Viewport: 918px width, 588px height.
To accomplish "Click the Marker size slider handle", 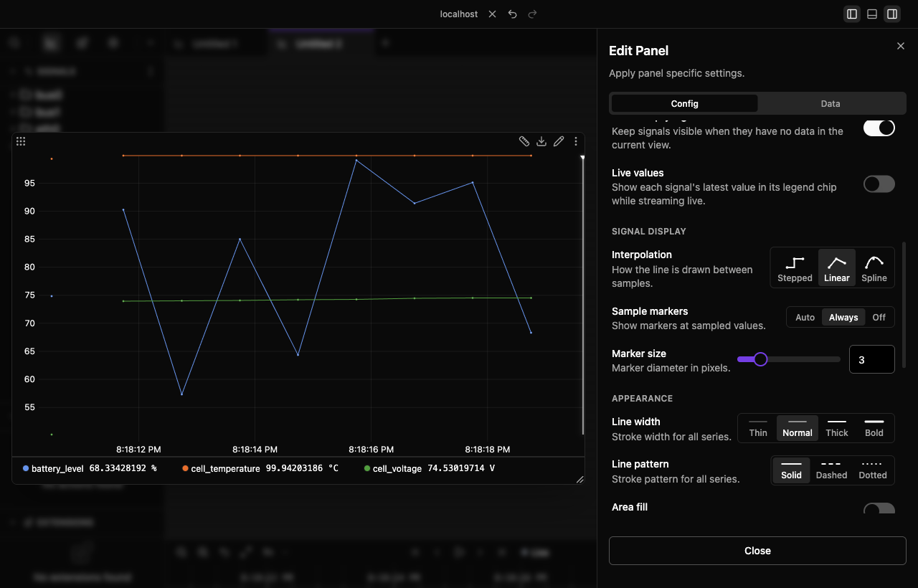I will tap(760, 359).
